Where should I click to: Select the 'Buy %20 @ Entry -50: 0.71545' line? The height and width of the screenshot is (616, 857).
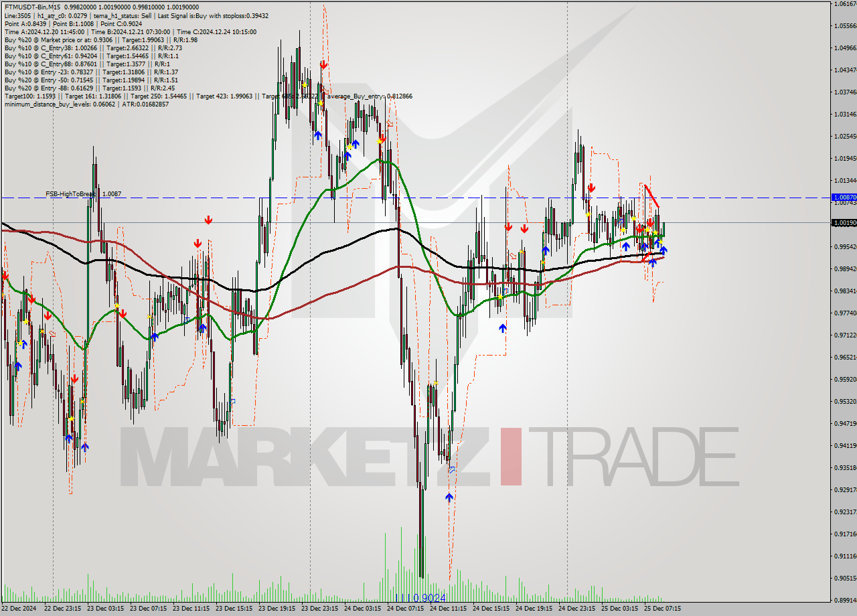pos(91,80)
